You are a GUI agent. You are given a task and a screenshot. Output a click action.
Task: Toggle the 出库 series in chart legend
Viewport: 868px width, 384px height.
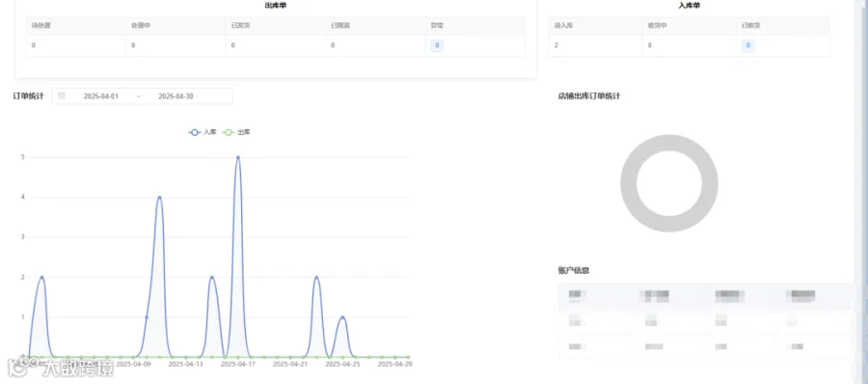pos(236,132)
